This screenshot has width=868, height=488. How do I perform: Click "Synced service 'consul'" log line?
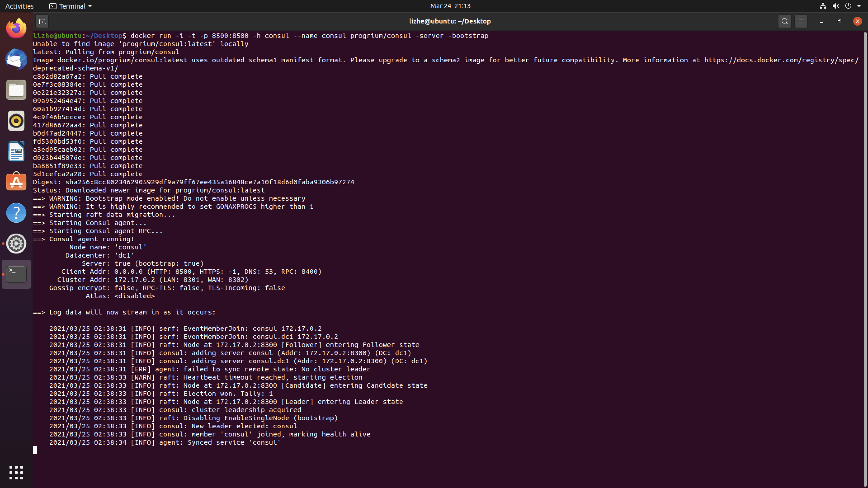pyautogui.click(x=165, y=442)
